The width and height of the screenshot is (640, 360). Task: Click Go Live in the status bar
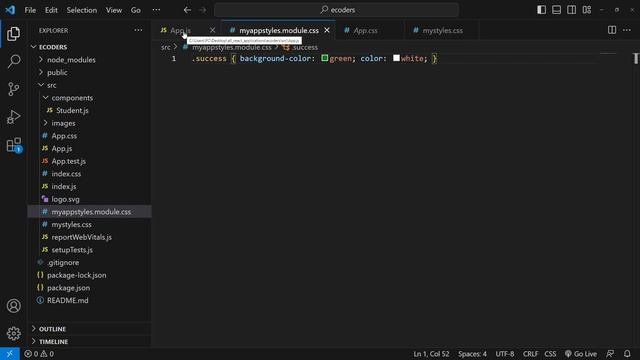(581, 354)
